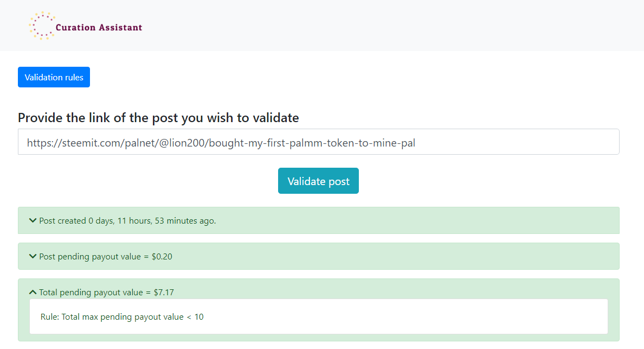Select the Rule: Total max pending payout text

[122, 316]
